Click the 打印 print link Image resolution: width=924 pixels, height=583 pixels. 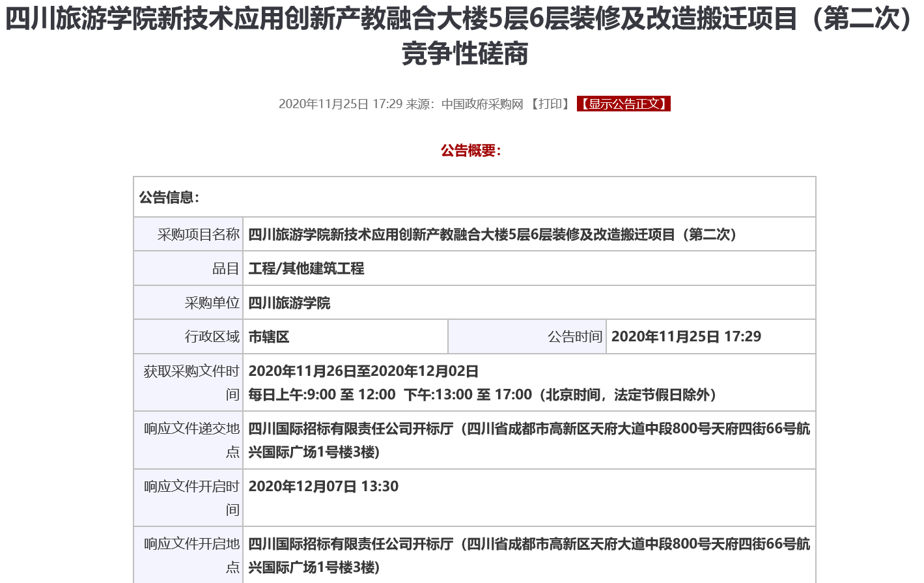[550, 104]
